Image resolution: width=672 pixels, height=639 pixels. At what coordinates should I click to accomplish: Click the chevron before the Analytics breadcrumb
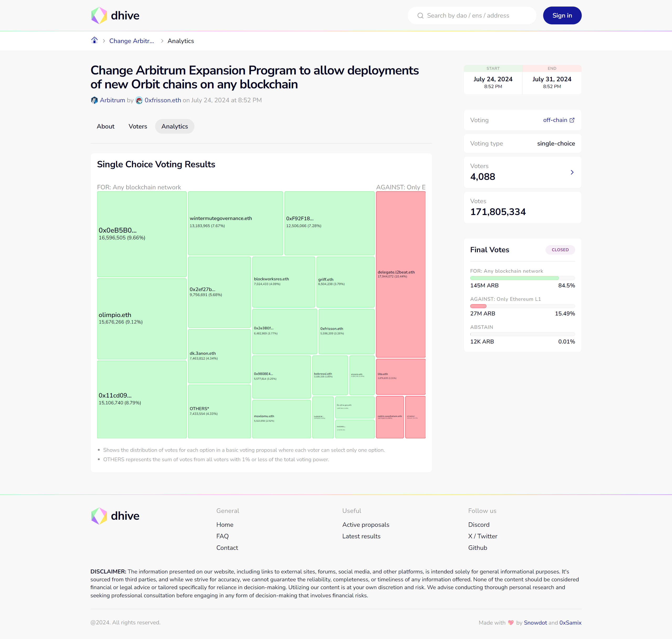pyautogui.click(x=162, y=41)
